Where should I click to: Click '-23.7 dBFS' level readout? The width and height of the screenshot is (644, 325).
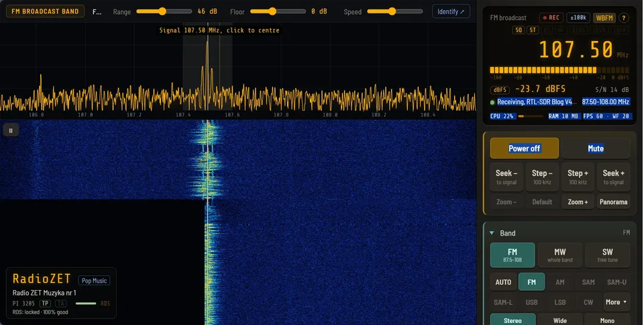point(540,89)
